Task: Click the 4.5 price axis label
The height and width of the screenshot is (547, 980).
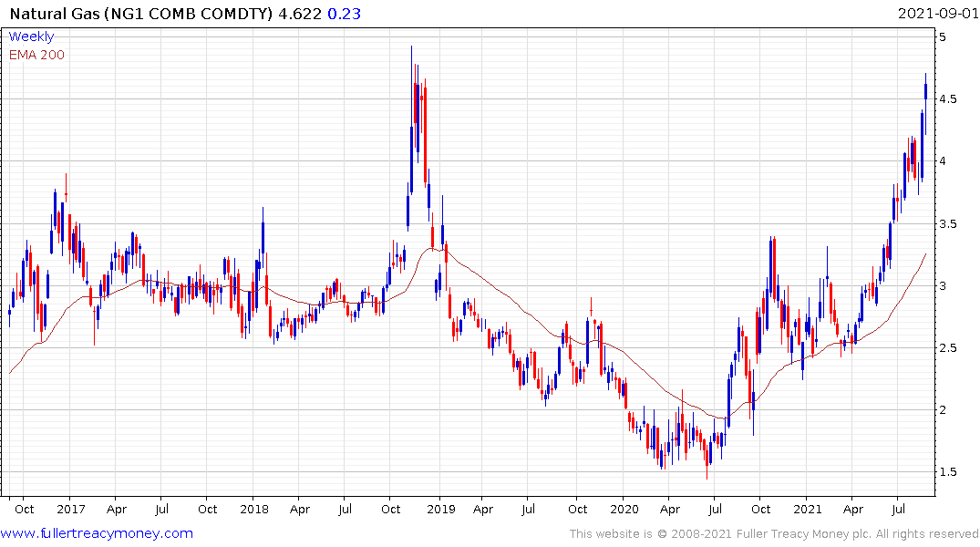Action: (947, 98)
